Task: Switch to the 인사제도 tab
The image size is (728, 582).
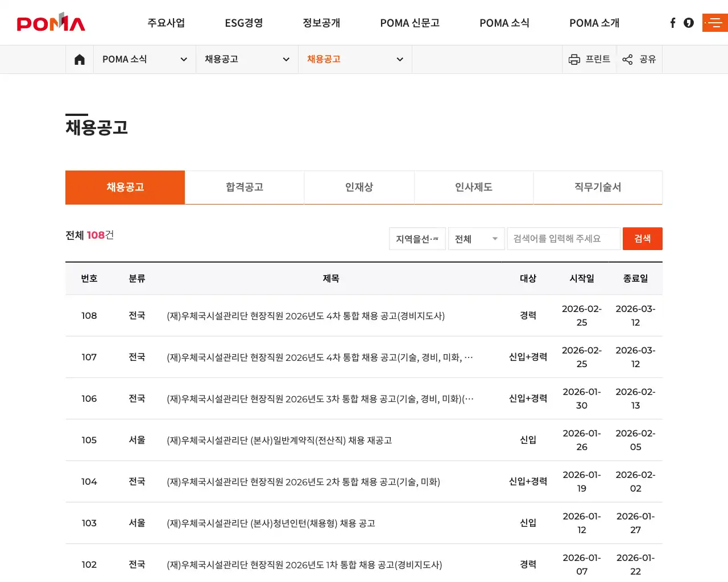Action: pos(474,187)
